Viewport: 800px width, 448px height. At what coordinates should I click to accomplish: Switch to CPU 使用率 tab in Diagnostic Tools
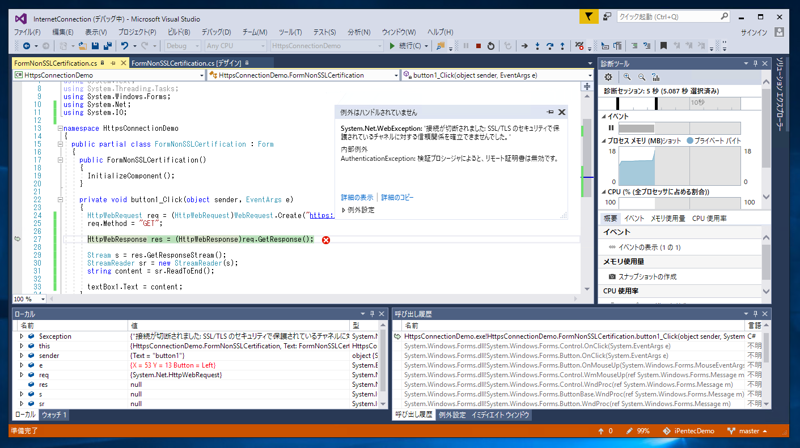[x=709, y=218]
